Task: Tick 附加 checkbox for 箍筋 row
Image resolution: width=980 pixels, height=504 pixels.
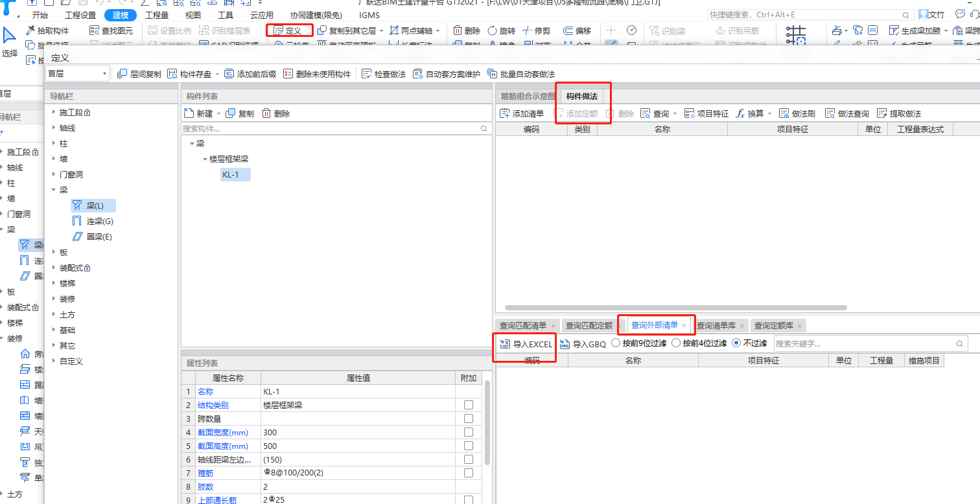Action: pyautogui.click(x=469, y=473)
